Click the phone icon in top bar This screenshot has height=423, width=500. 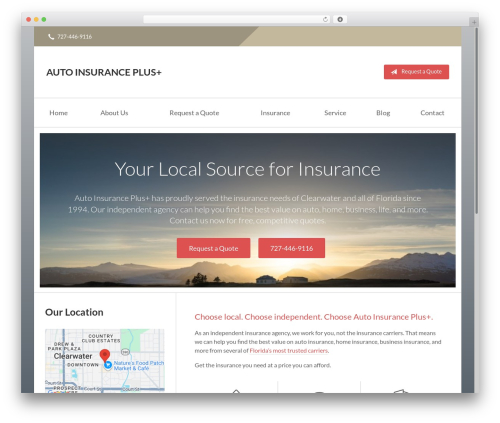pos(51,37)
